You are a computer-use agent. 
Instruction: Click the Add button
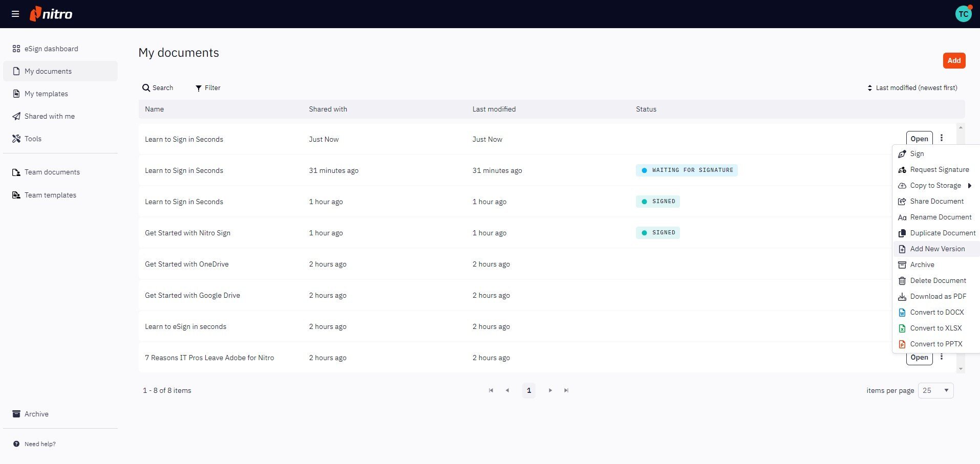click(953, 60)
